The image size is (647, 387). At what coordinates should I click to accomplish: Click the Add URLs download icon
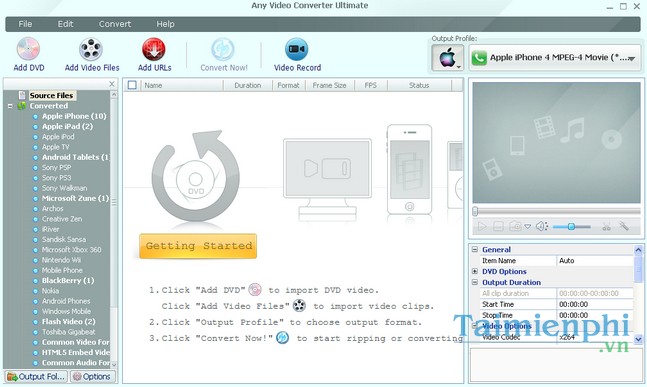154,49
